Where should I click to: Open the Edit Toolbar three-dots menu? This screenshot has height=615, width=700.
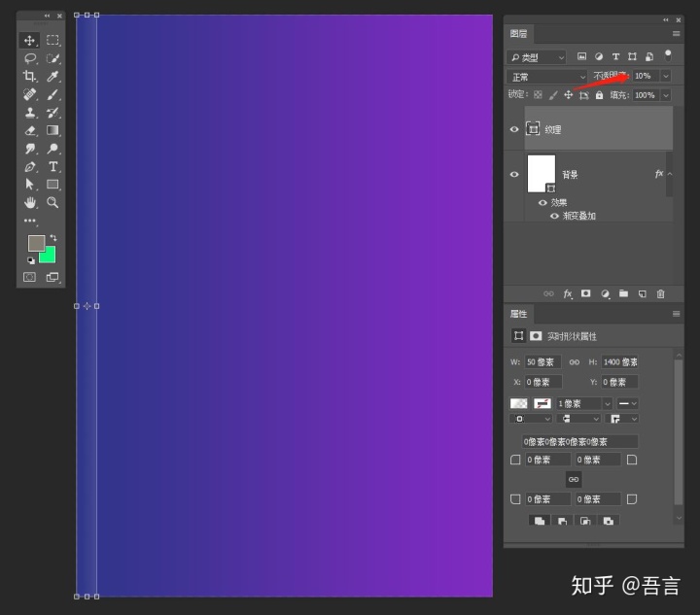(29, 221)
